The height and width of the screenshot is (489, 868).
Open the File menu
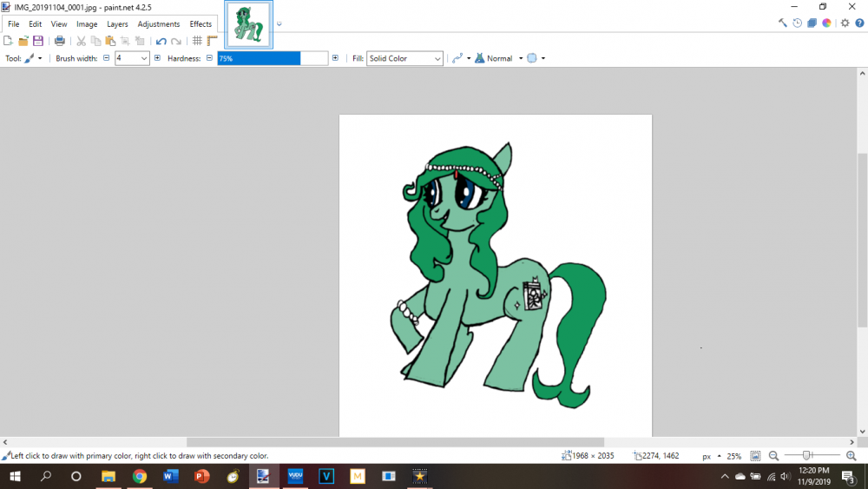pos(13,23)
